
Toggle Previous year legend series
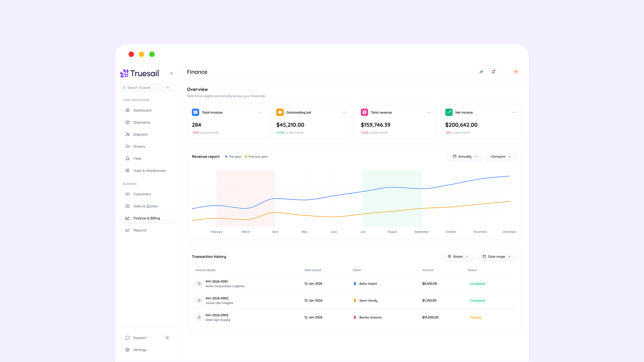[257, 157]
